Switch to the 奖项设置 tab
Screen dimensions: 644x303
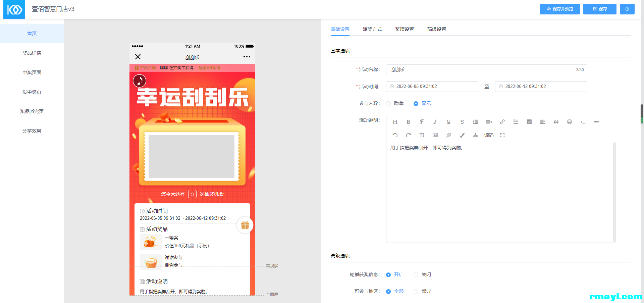[405, 29]
